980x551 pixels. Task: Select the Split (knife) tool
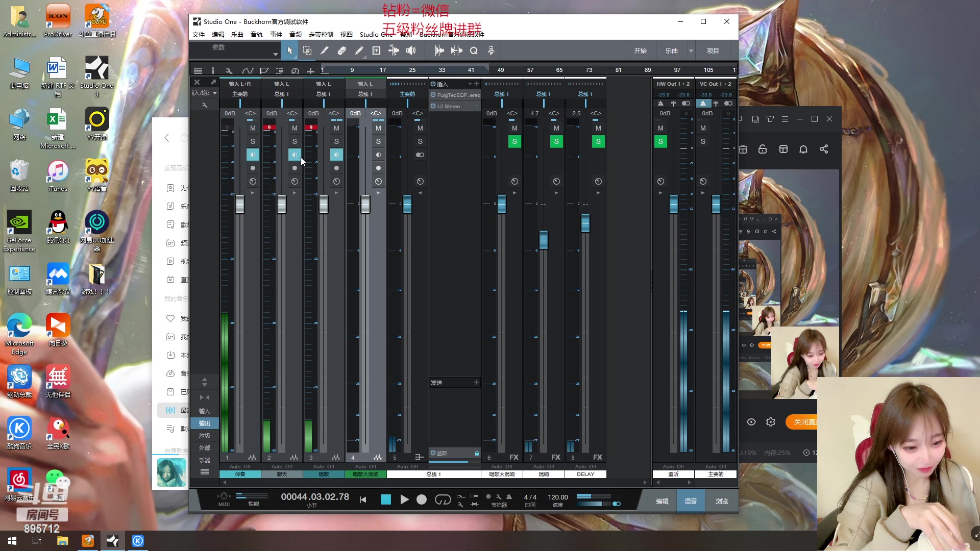(x=324, y=51)
